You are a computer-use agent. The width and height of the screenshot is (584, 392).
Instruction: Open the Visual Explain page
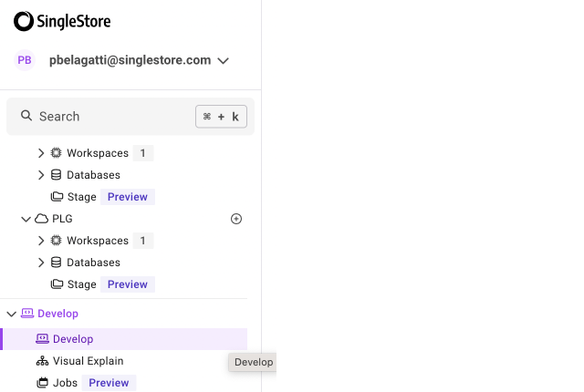(x=88, y=361)
